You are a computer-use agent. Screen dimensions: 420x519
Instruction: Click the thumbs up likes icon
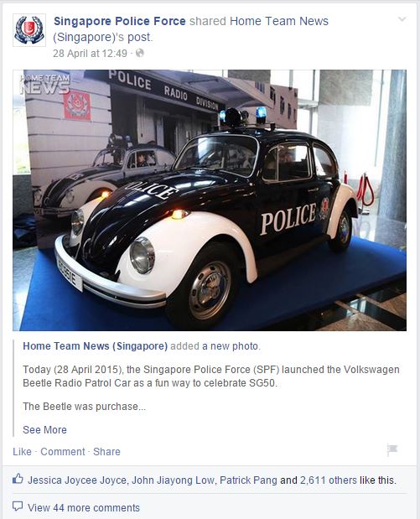tap(18, 479)
